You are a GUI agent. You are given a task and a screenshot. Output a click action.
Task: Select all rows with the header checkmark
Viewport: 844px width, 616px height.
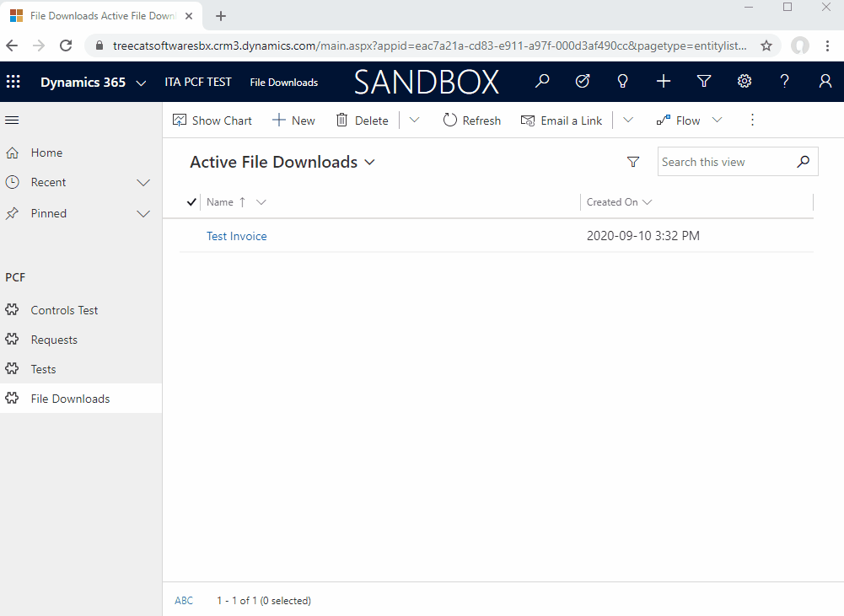coord(191,202)
